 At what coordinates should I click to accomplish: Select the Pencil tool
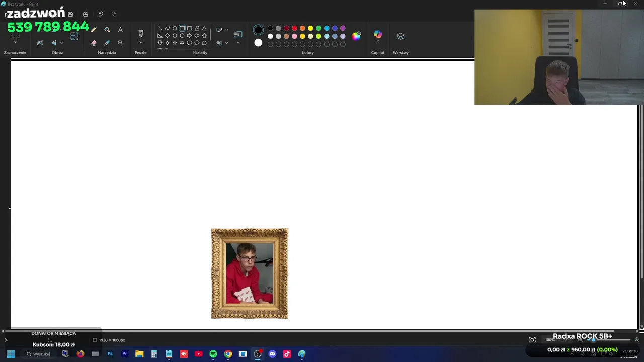click(x=94, y=30)
